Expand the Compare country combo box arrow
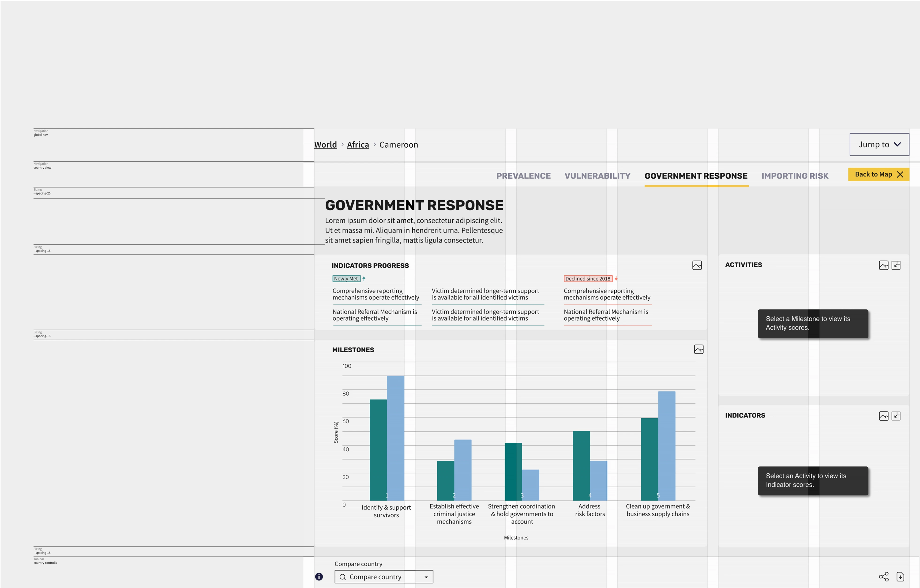 tap(426, 577)
